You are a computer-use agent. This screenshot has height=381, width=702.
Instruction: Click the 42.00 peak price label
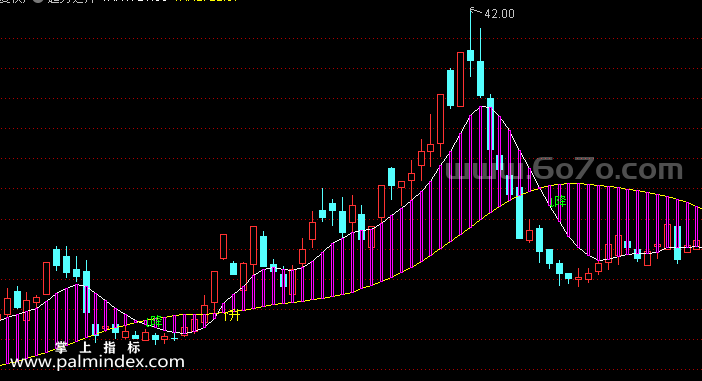(499, 14)
